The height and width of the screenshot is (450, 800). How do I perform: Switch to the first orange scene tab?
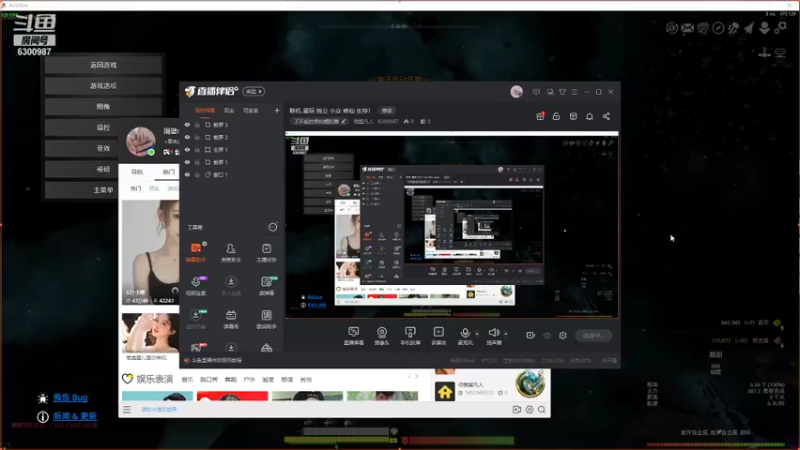[x=205, y=110]
